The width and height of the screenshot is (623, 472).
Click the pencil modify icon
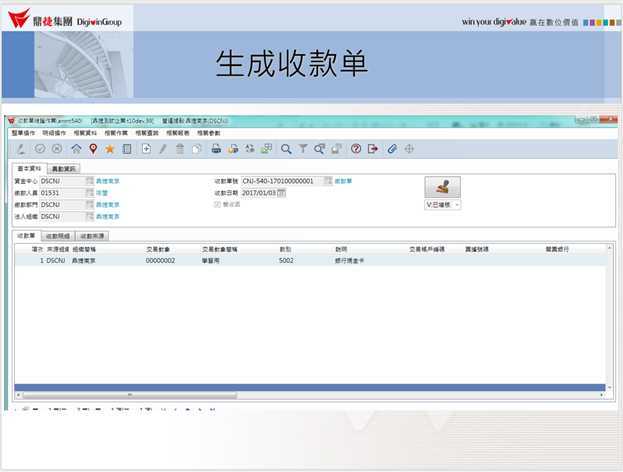pyautogui.click(x=163, y=149)
